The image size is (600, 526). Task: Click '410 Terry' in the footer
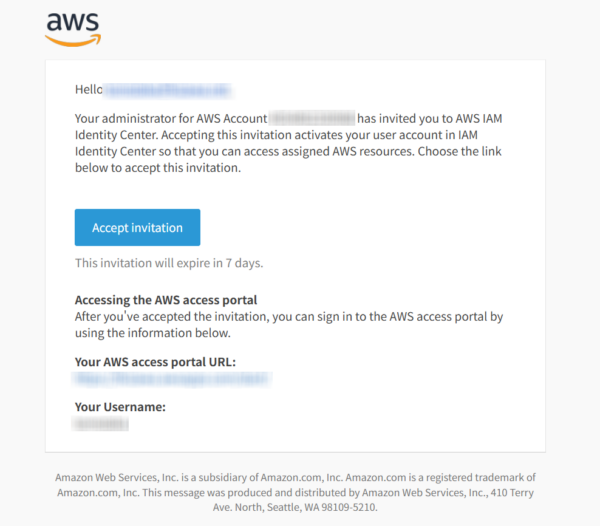tap(512, 492)
